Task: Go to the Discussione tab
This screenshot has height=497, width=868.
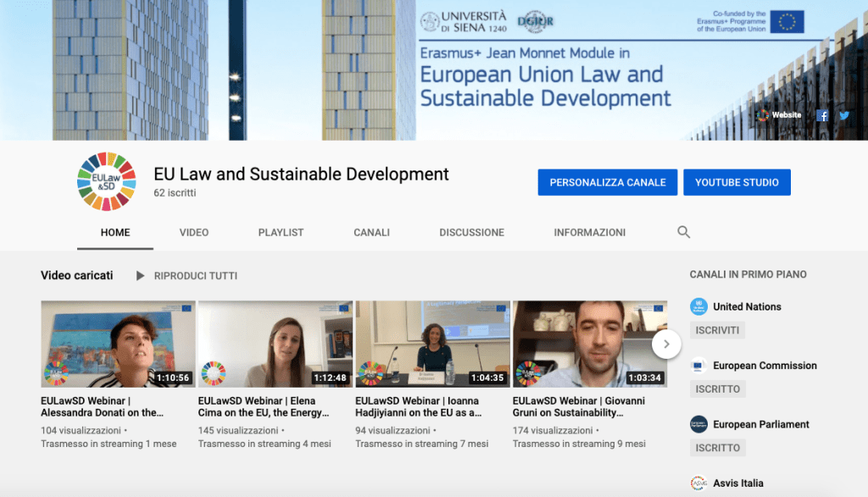Action: coord(471,232)
